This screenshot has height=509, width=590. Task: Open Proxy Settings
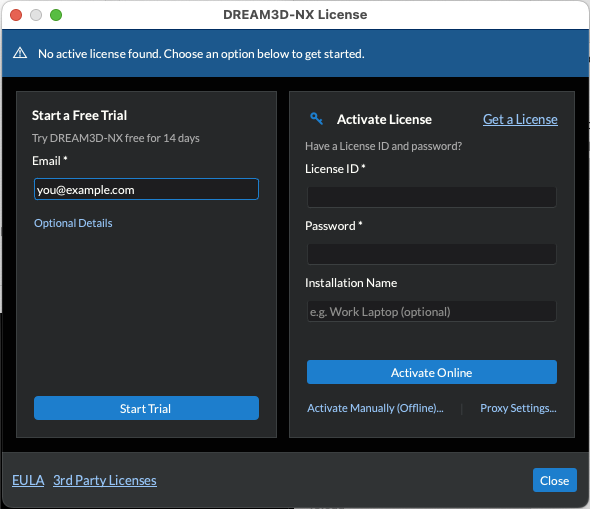point(518,408)
